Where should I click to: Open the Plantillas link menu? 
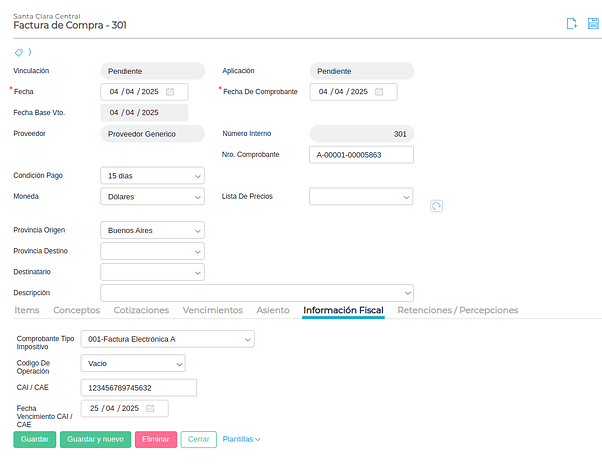[241, 439]
